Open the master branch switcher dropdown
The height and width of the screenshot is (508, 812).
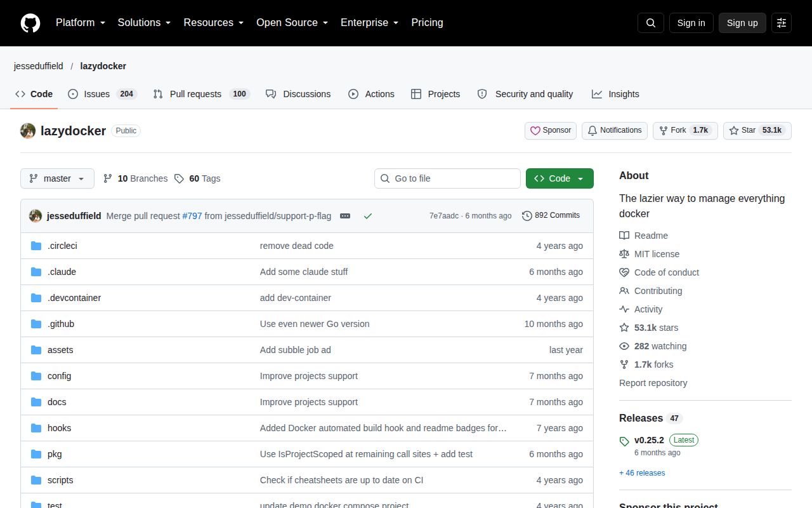pyautogui.click(x=57, y=178)
